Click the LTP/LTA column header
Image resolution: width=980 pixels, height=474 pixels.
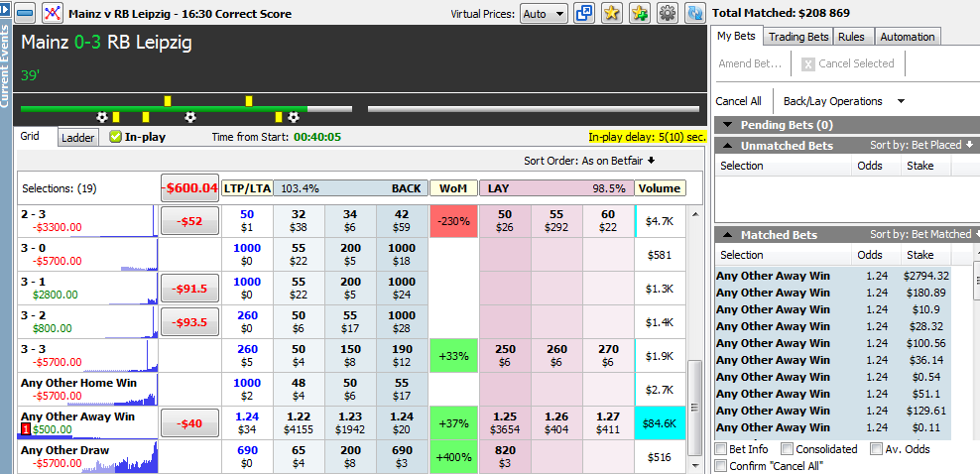coord(247,188)
